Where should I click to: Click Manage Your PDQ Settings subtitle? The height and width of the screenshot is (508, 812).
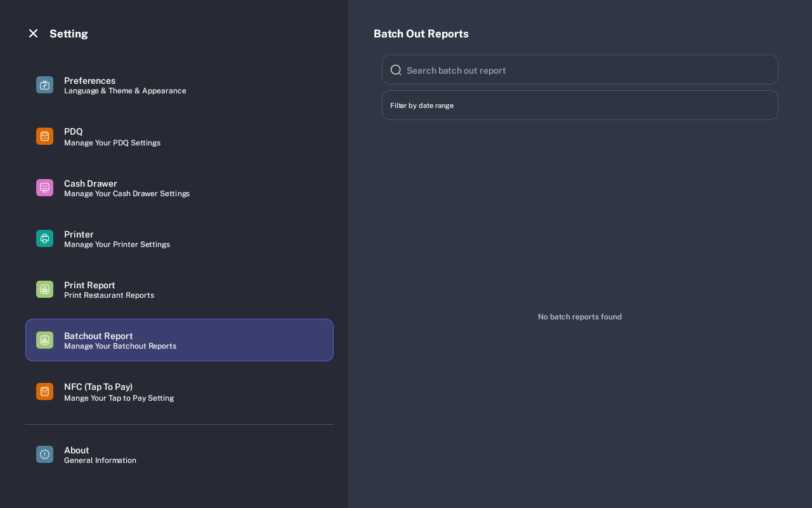(112, 143)
